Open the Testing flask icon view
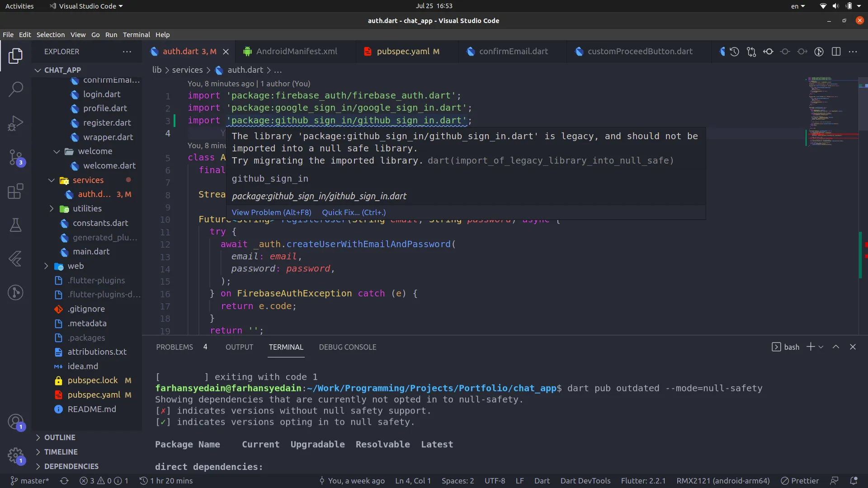 [x=16, y=225]
